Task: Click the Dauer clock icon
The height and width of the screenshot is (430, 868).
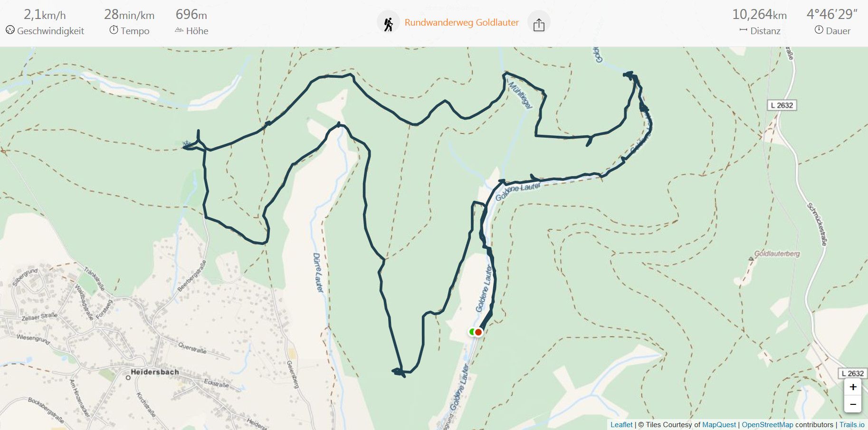Action: (x=819, y=30)
